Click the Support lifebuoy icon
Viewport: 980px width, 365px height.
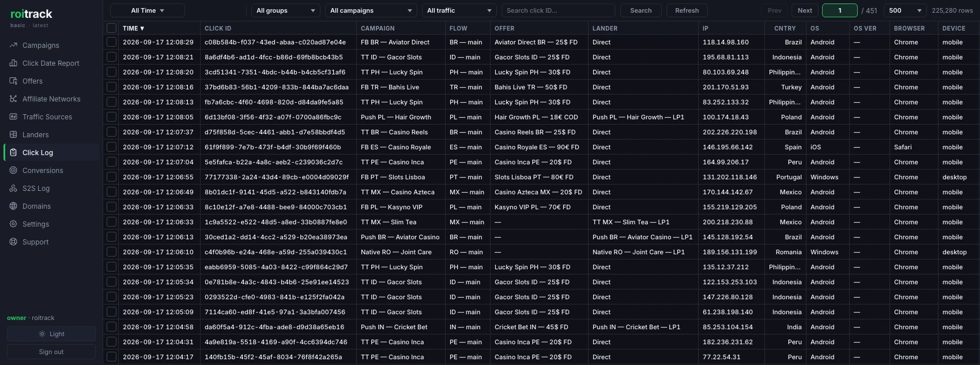tap(13, 242)
